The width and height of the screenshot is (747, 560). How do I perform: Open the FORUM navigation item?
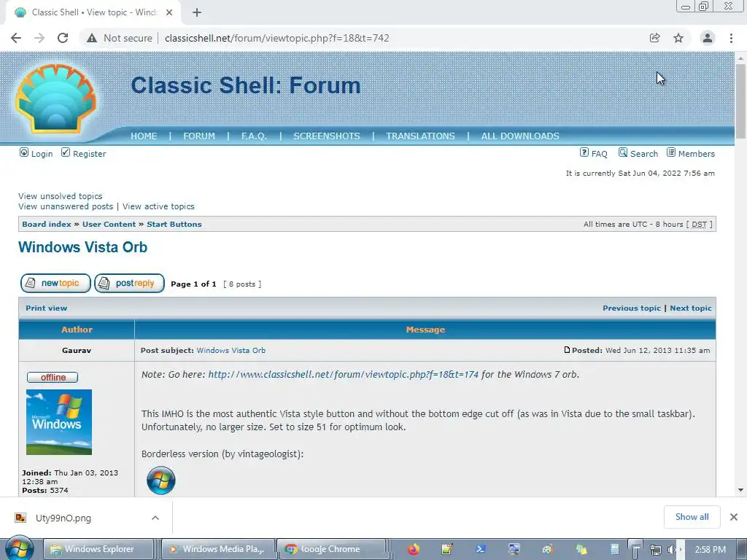199,136
